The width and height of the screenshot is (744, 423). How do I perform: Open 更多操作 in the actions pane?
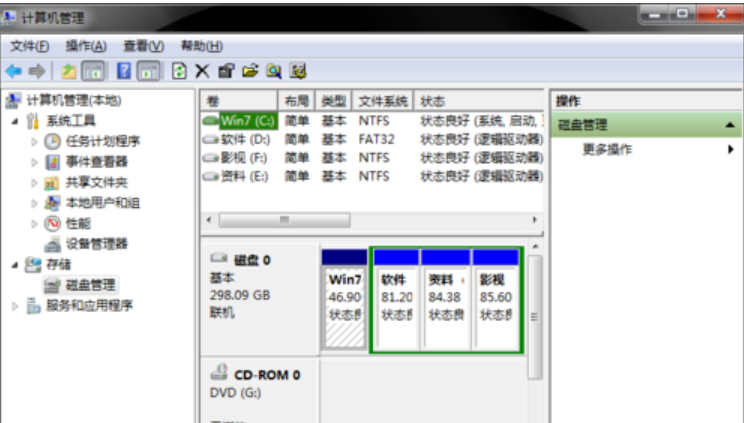607,149
